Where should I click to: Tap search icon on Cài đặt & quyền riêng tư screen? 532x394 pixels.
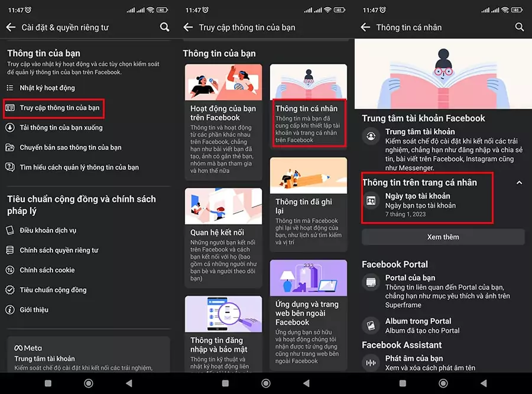(x=164, y=27)
